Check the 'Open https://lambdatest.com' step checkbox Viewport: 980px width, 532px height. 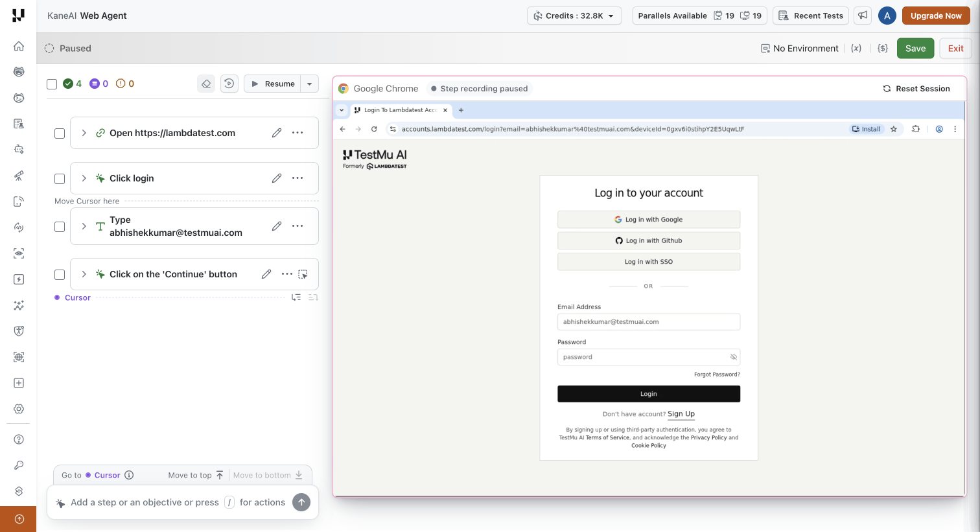click(60, 133)
